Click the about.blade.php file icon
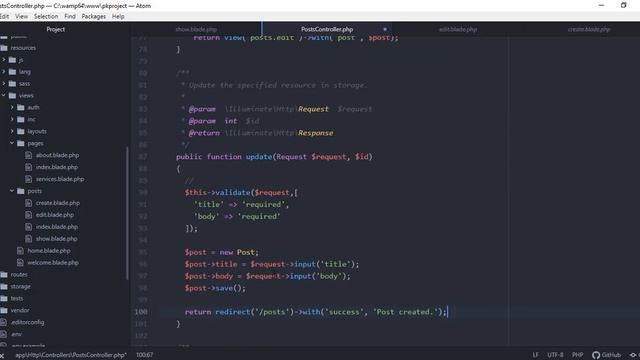 pyautogui.click(x=28, y=155)
